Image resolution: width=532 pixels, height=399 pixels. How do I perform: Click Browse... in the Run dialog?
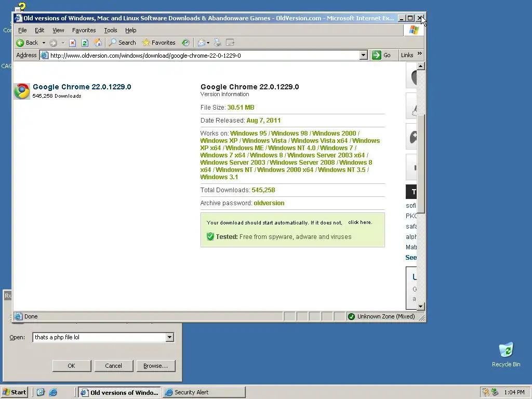[155, 366]
